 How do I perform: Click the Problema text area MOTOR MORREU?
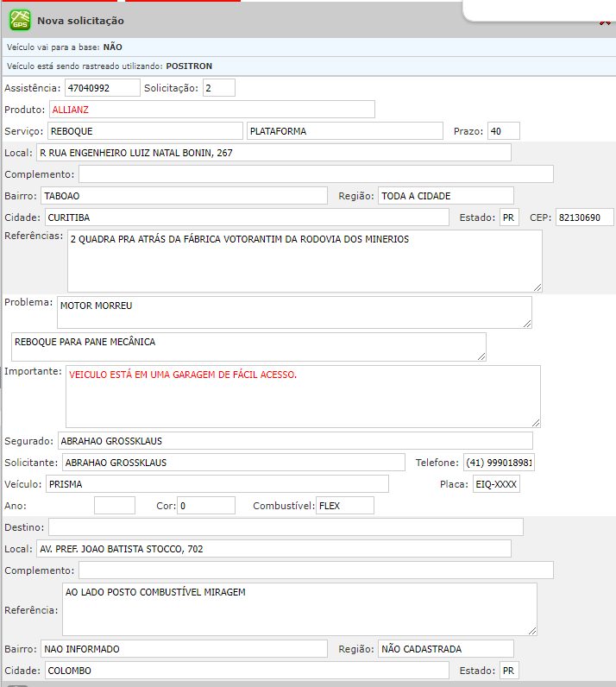[293, 312]
